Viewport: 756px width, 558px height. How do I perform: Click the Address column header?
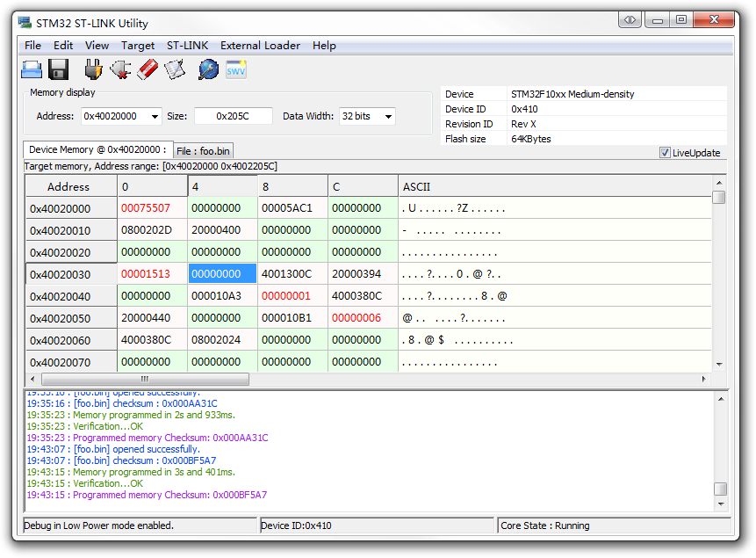point(71,186)
